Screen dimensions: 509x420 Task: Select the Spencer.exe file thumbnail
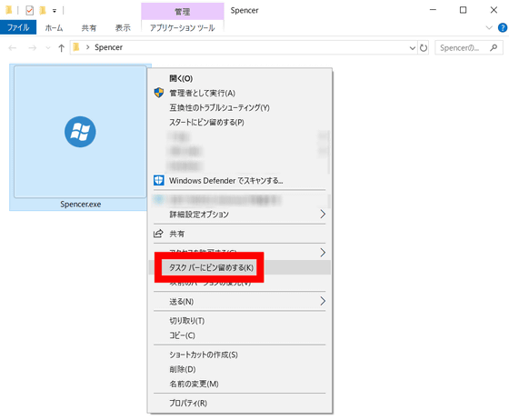pyautogui.click(x=80, y=132)
